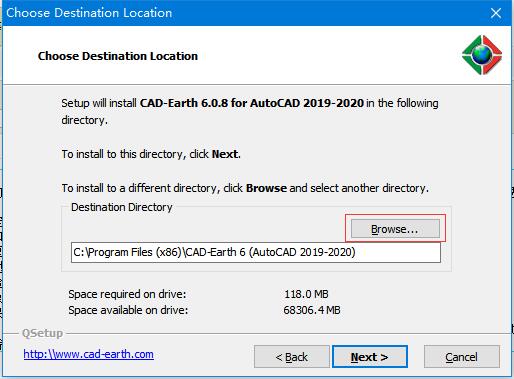The image size is (514, 379).
Task: Click the Space available on drive label
Action: (128, 310)
